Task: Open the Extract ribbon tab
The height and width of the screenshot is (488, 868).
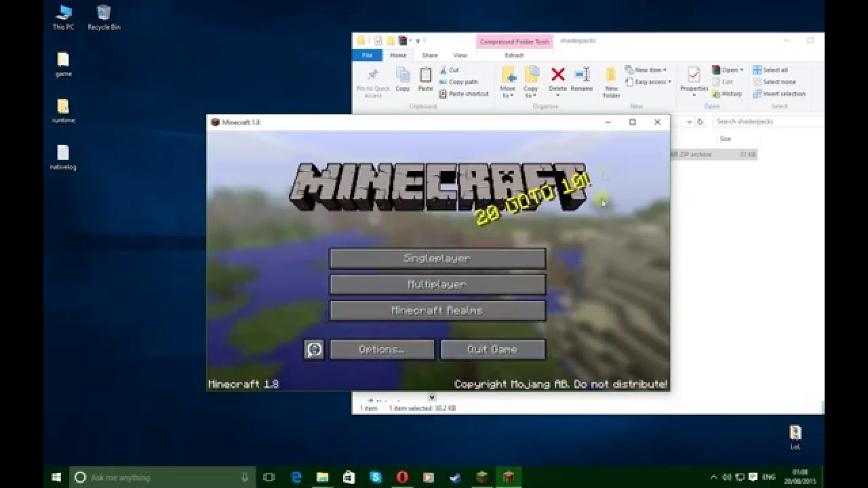Action: pyautogui.click(x=514, y=56)
